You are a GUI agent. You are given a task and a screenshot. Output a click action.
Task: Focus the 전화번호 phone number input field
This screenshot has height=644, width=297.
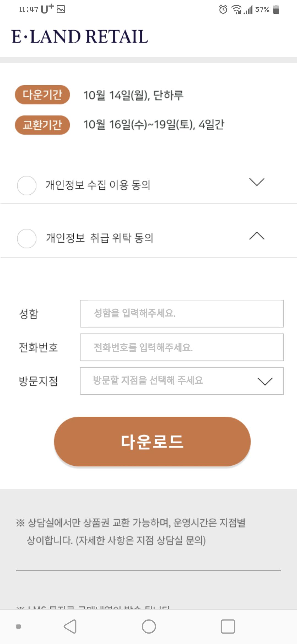point(182,347)
